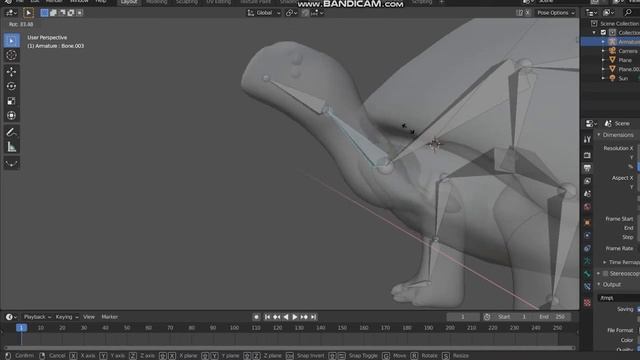Open the timeline Marker menu

pyautogui.click(x=109, y=317)
